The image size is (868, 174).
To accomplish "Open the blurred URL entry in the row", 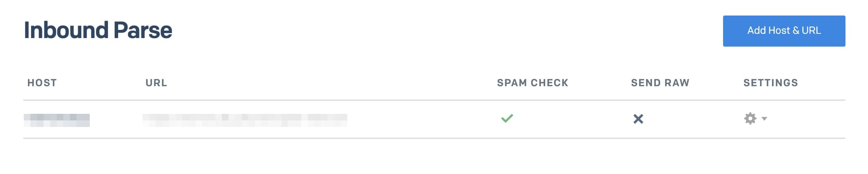I will 245,120.
